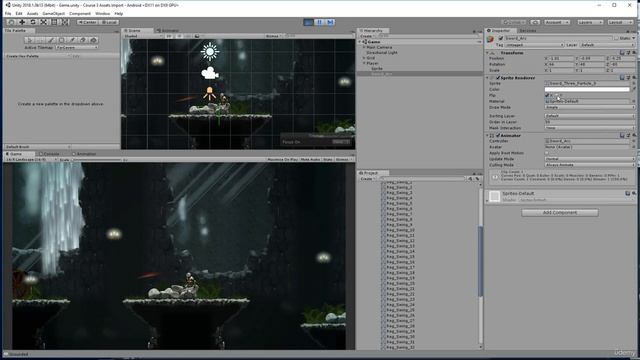The height and width of the screenshot is (360, 640).
Task: Toggle Sword_Arc active checkbox in Inspector
Action: (x=501, y=38)
